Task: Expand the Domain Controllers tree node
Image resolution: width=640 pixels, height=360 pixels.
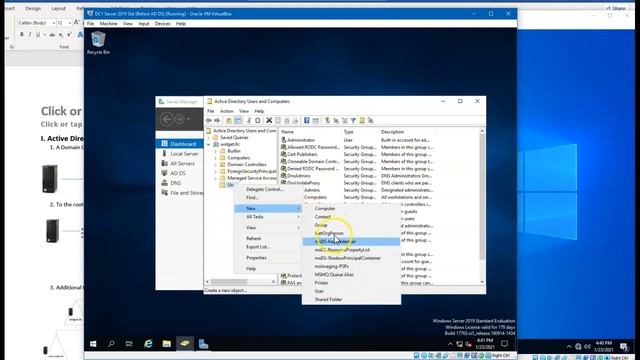Action: point(216,164)
